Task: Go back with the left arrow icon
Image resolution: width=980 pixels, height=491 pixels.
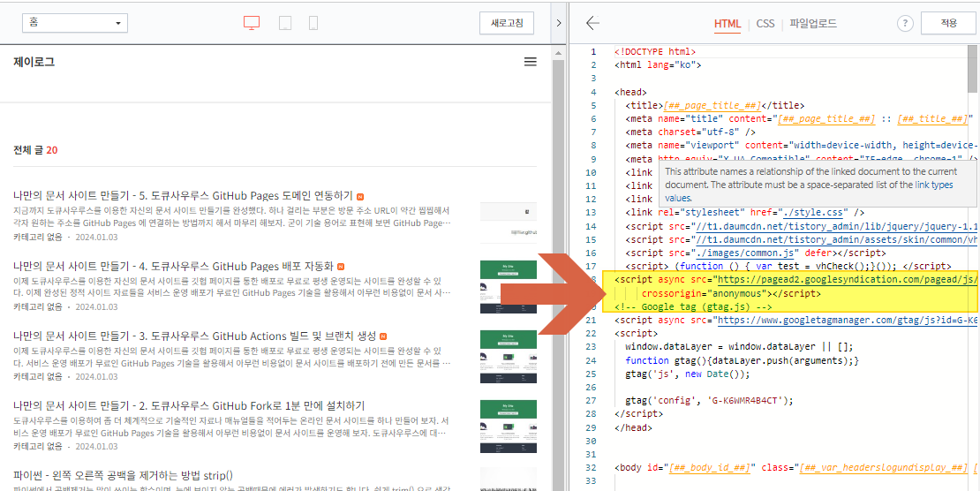Action: [592, 23]
